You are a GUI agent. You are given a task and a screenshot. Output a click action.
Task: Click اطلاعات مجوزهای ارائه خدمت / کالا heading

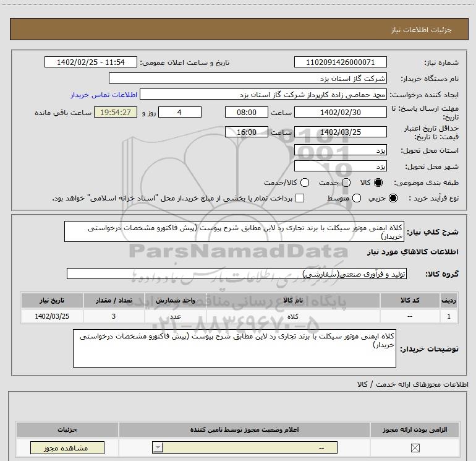pyautogui.click(x=412, y=384)
